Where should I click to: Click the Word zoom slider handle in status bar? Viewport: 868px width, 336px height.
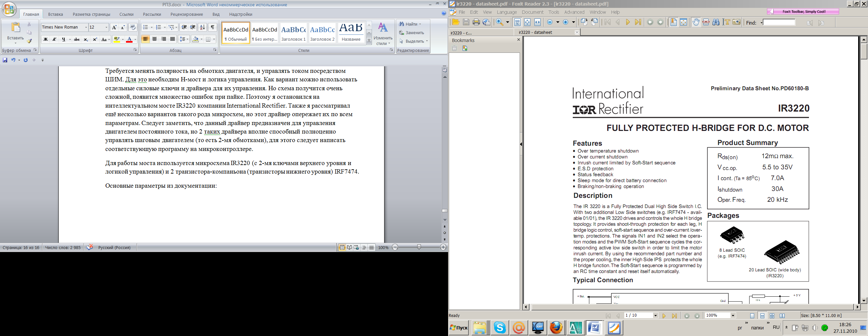click(x=419, y=247)
